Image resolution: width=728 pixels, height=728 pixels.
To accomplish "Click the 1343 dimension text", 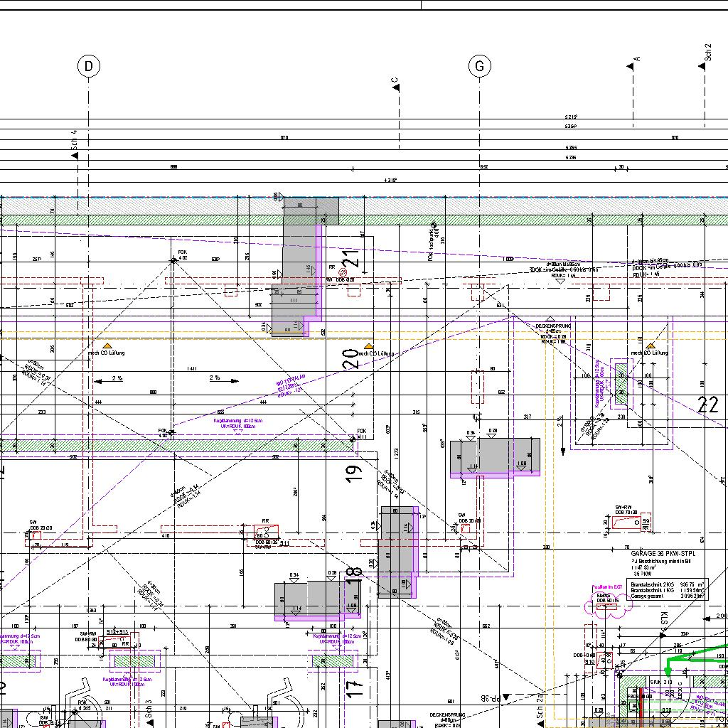I will point(91,610).
